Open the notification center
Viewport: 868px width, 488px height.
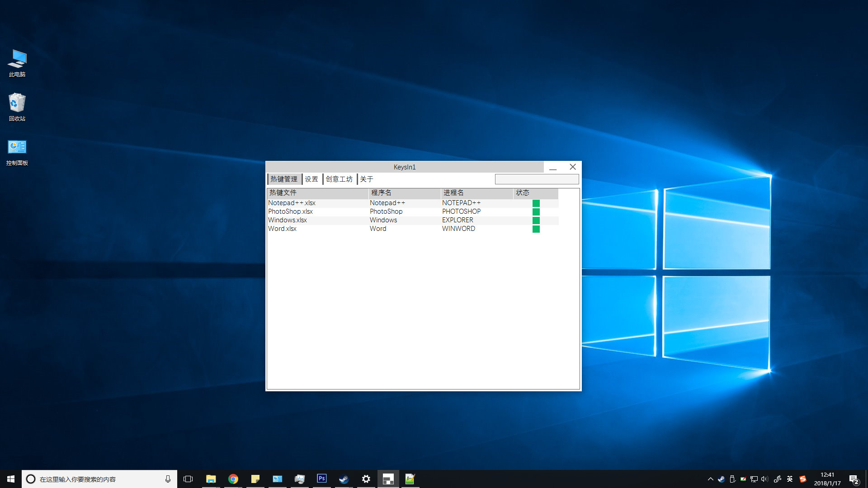tap(854, 479)
